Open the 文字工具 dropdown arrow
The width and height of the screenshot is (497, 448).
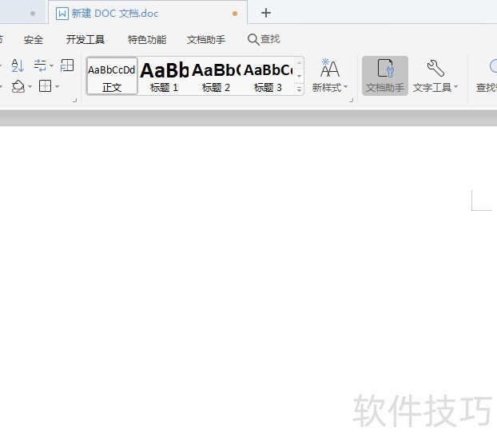455,86
